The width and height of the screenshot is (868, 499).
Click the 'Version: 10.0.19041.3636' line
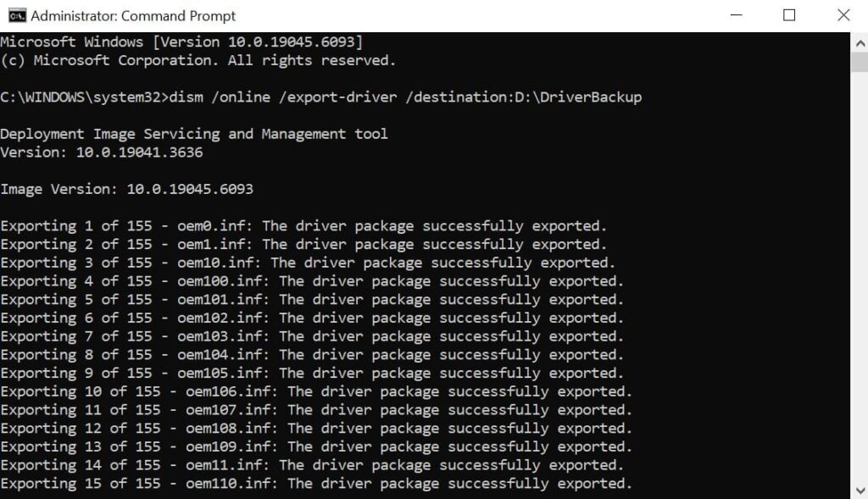click(x=101, y=152)
